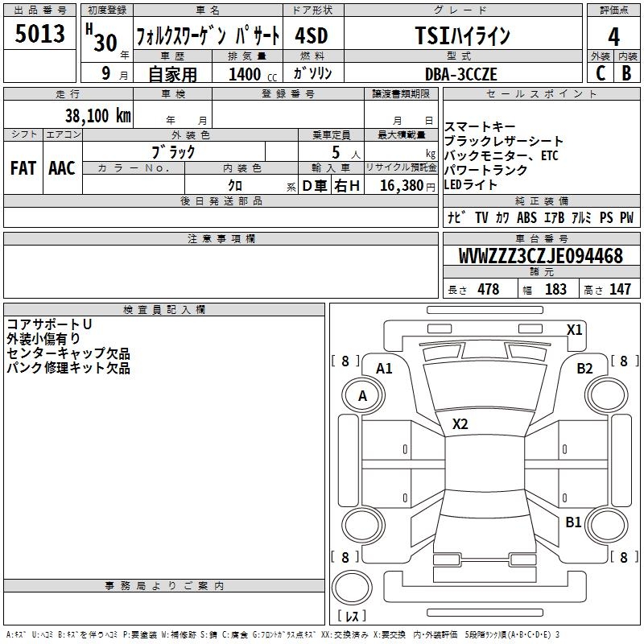The width and height of the screenshot is (644, 644).
Task: Click sales point バックモニター、ETC
Action: click(501, 155)
